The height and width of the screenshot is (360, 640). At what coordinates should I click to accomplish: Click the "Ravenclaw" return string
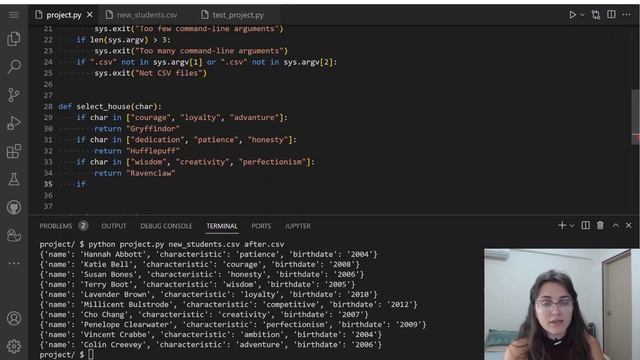click(x=151, y=173)
